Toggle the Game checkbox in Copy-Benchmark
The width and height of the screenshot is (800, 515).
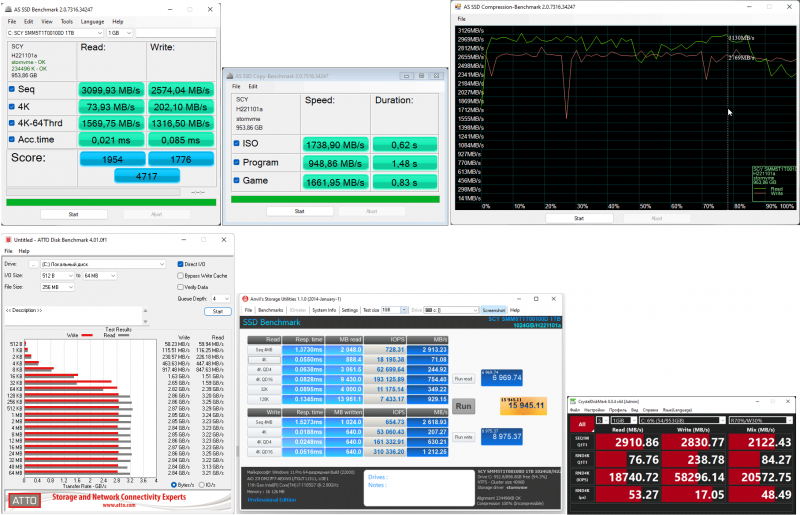coord(236,180)
